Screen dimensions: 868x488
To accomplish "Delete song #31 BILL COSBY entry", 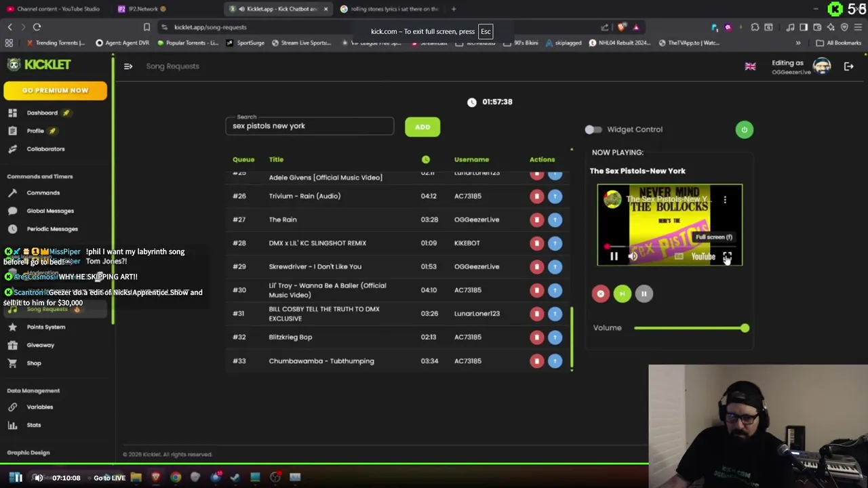I will coord(536,313).
